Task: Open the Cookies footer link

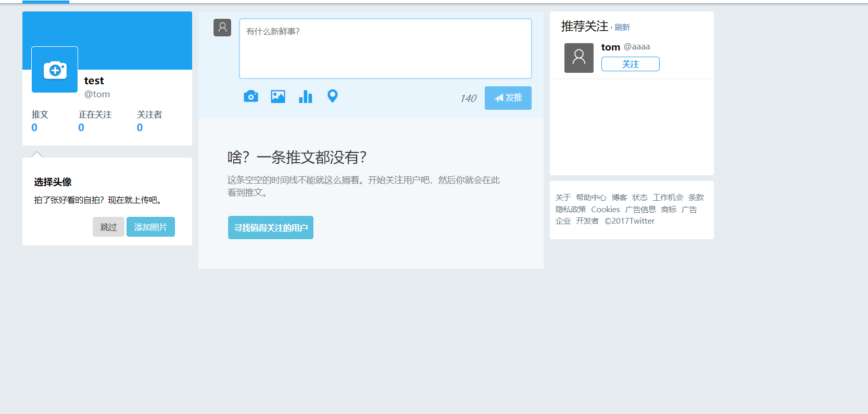Action: coord(606,210)
